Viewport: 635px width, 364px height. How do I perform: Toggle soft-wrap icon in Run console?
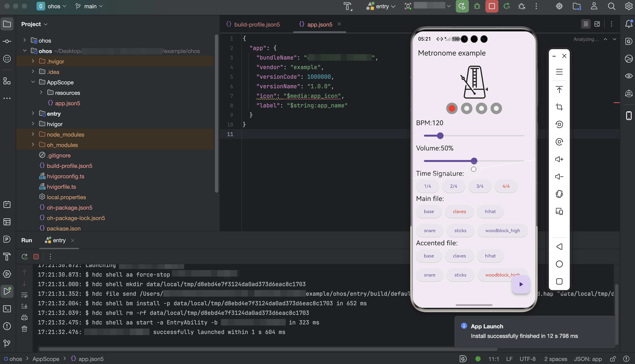click(24, 295)
